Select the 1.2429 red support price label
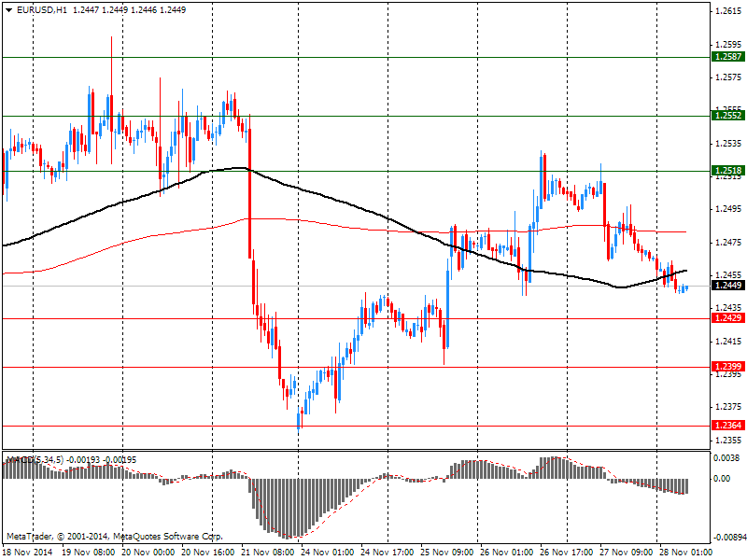Viewport: 747px width, 560px height. [727, 318]
